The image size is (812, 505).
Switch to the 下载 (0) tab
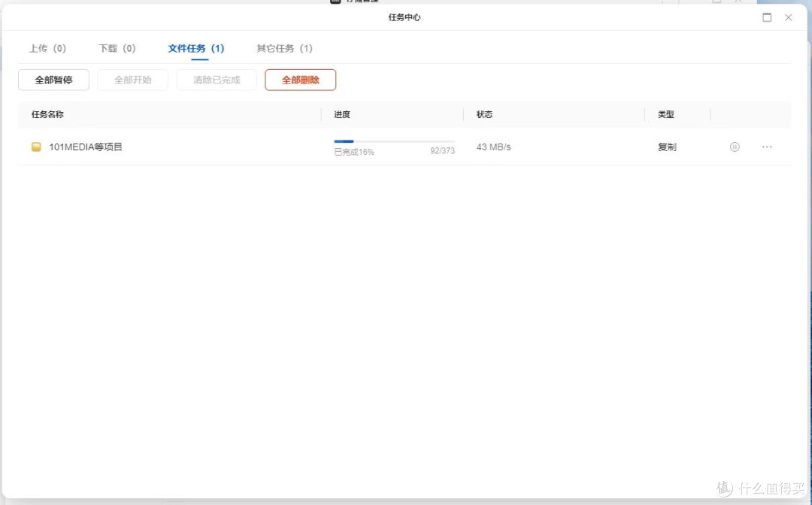(117, 48)
